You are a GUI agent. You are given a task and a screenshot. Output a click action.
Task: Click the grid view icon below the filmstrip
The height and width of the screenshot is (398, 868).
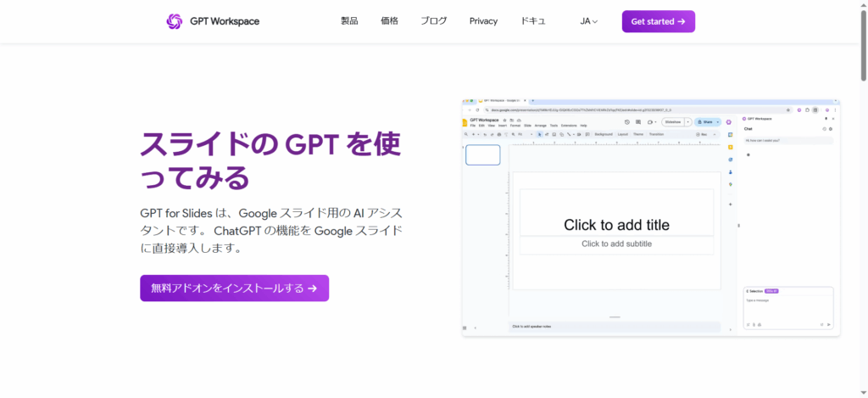(x=465, y=328)
